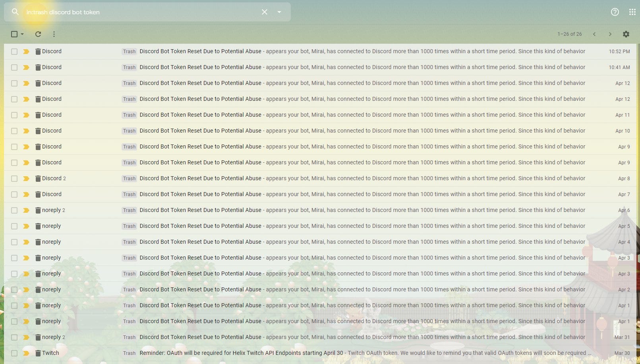This screenshot has width=640, height=364.
Task: Toggle importance marker on the Apr 10 email
Action: 26,131
